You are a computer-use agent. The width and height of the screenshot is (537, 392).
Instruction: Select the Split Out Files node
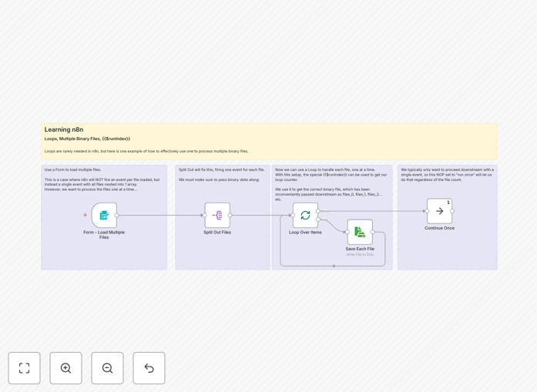tap(217, 215)
